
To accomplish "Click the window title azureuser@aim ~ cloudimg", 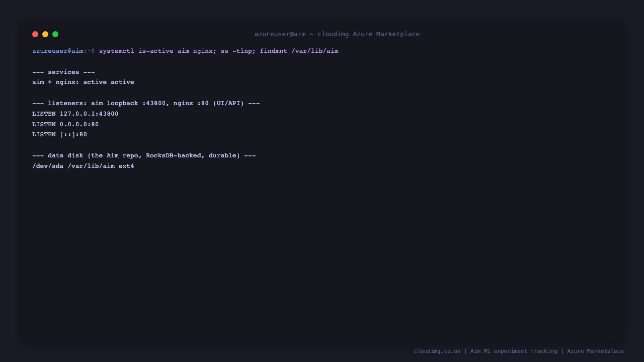I will (x=337, y=34).
